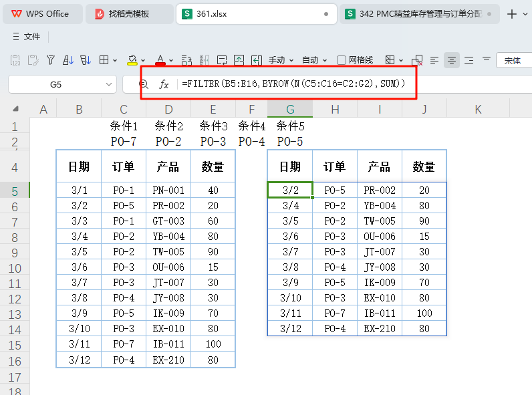Open the 宋体 font name box
532x395 pixels.
514,60
